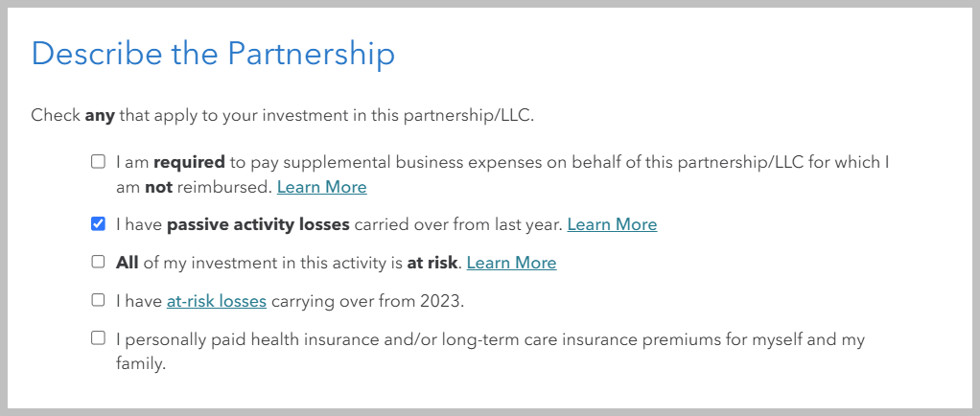
Task: Click the bold word 'any' in instructions
Action: 100,116
